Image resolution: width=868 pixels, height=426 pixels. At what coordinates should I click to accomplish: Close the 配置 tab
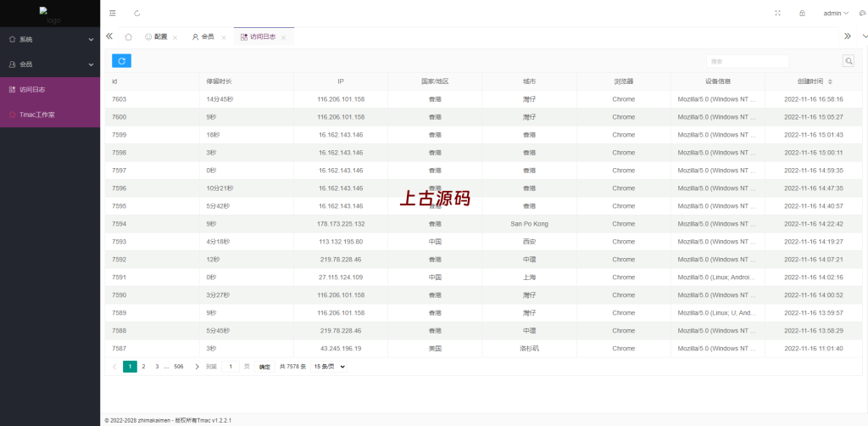click(x=175, y=37)
